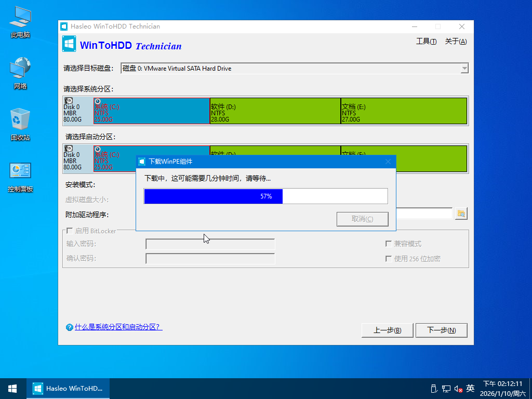Screen dimensions: 532x399
Task: Click the 57% download progress bar
Action: (x=265, y=196)
